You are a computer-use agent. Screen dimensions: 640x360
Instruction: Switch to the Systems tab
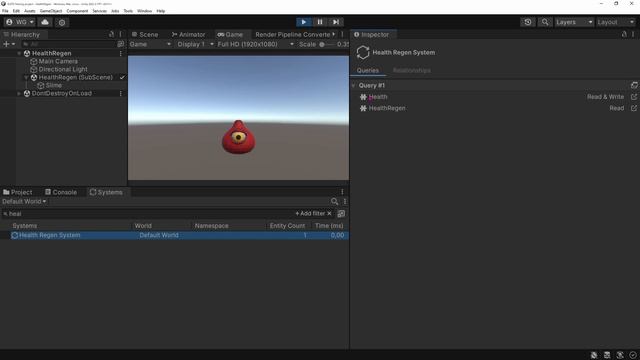point(106,192)
